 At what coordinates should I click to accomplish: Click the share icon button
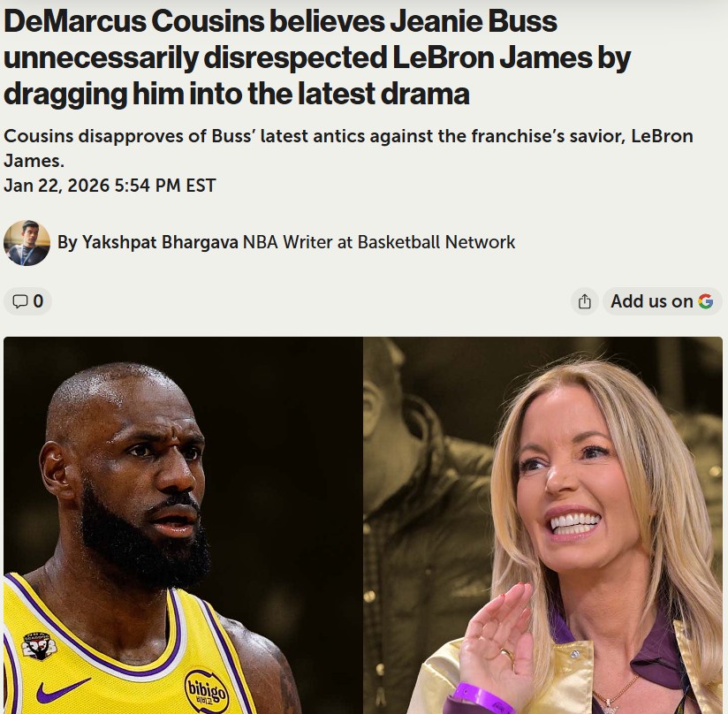(585, 301)
